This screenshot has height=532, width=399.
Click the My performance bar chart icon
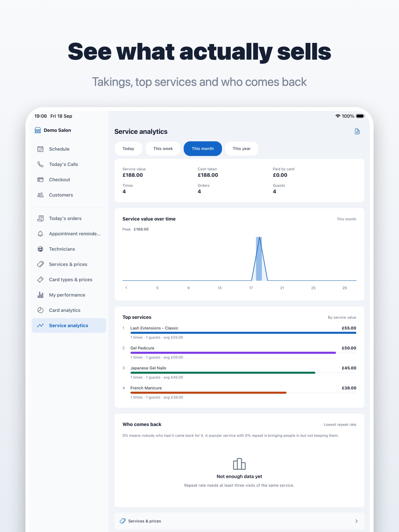[x=41, y=295]
